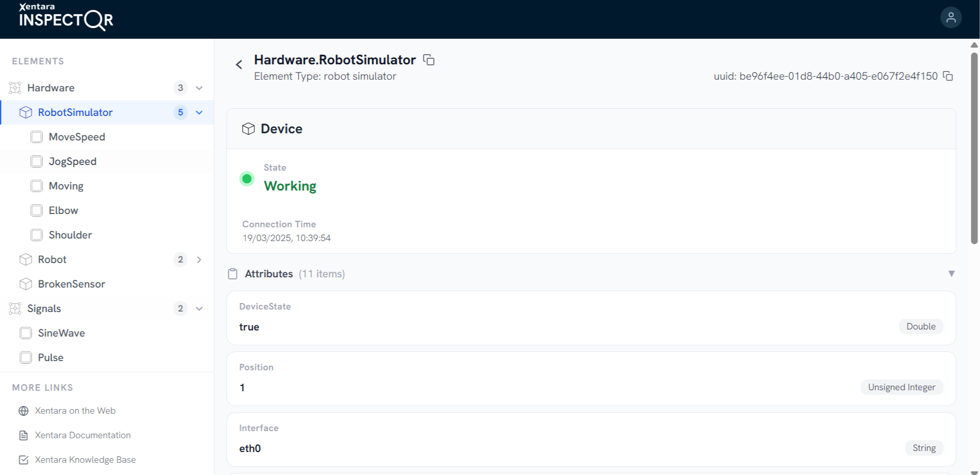Click the DeviceState attribute card
This screenshot has width=980, height=475.
[x=591, y=318]
